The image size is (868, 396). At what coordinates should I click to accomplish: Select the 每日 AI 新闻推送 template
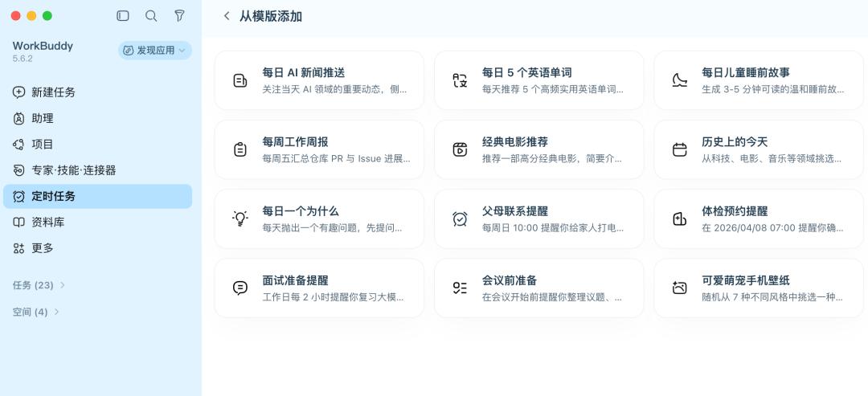pyautogui.click(x=319, y=81)
